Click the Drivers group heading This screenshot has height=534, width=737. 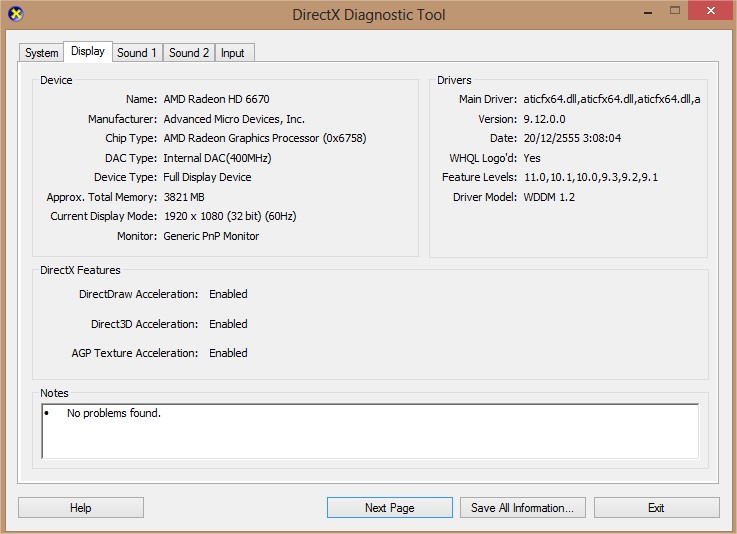[454, 80]
